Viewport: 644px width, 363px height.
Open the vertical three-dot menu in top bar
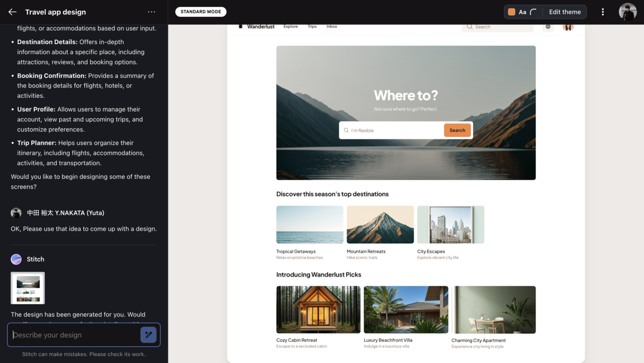(x=603, y=12)
